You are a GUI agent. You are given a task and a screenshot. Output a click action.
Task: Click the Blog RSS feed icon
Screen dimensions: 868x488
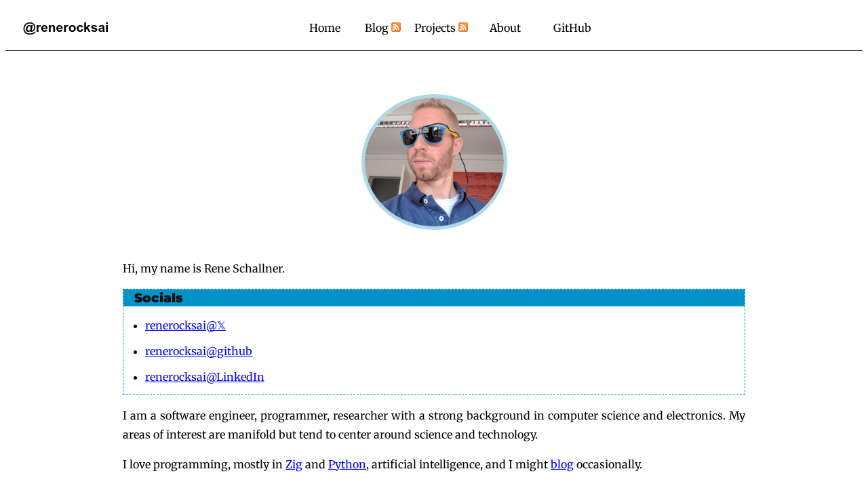(396, 27)
